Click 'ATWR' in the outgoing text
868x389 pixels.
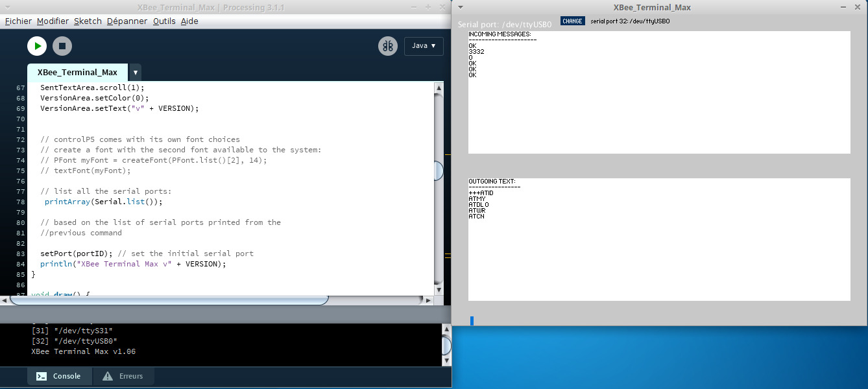point(477,211)
